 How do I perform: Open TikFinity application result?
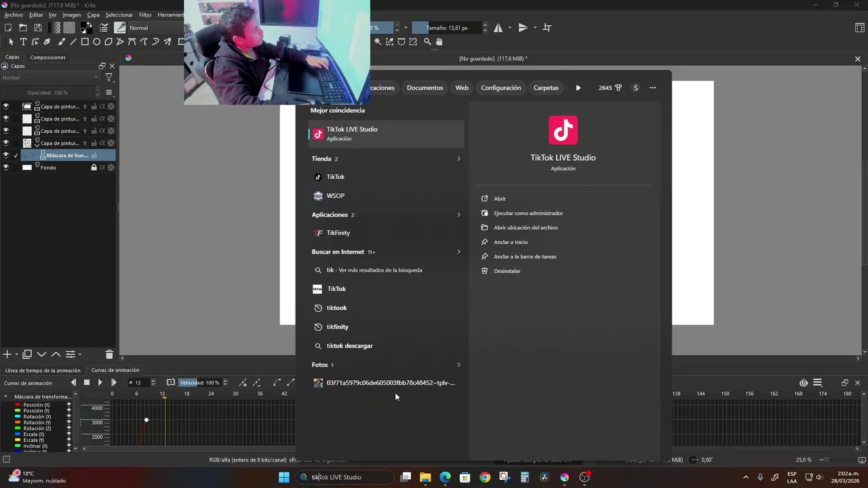(x=386, y=233)
